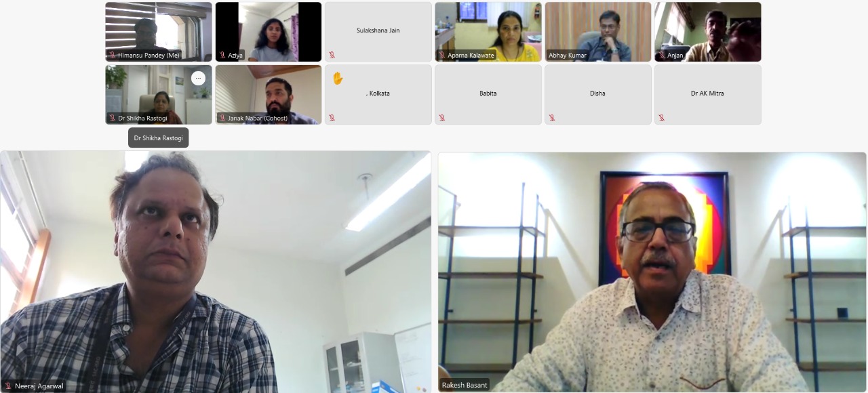Click muted mic icon on Babita tile
Screen dimensions: 868x393
coord(442,118)
